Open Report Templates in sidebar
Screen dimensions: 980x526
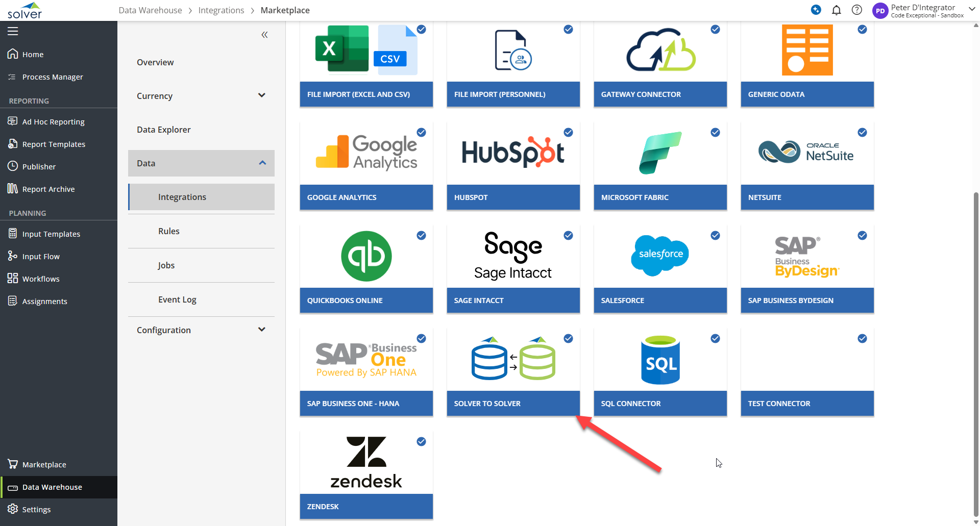(59, 144)
